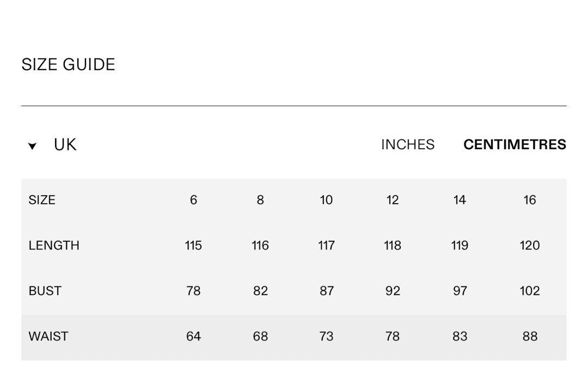The height and width of the screenshot is (389, 588).
Task: Switch measurements to INCHES
Action: pyautogui.click(x=408, y=144)
